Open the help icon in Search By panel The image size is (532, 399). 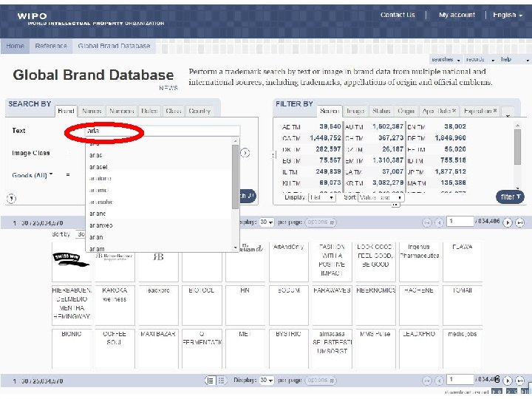pos(11,199)
